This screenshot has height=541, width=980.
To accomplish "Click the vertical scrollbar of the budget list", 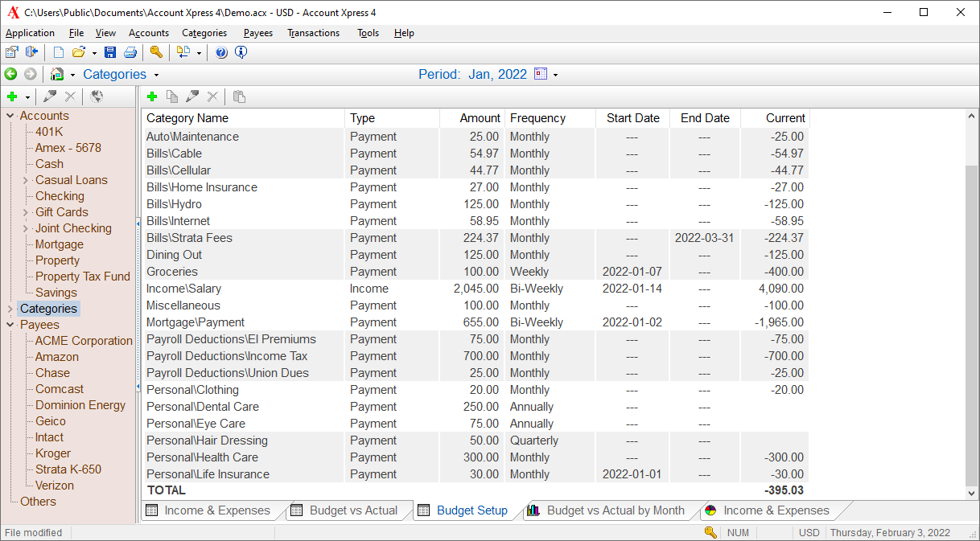I will pyautogui.click(x=972, y=305).
